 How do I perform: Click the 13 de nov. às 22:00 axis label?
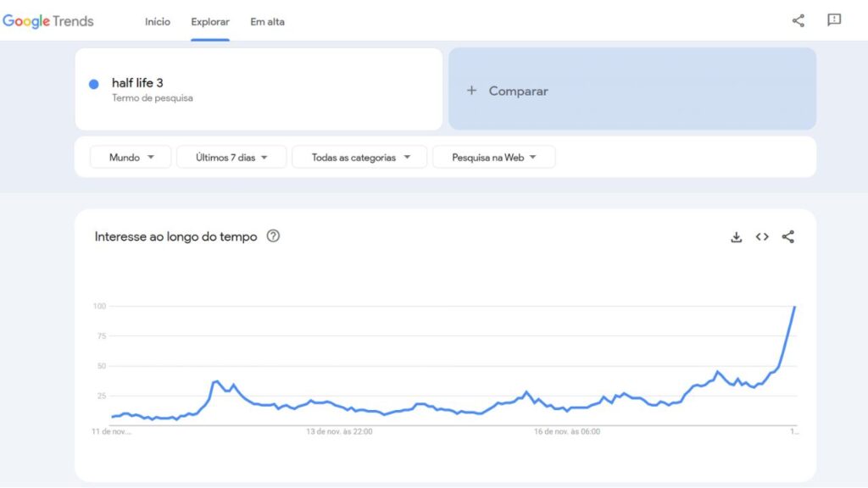339,431
